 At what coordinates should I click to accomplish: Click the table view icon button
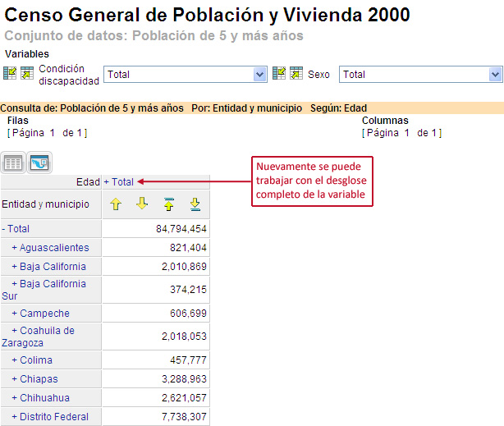(x=13, y=163)
